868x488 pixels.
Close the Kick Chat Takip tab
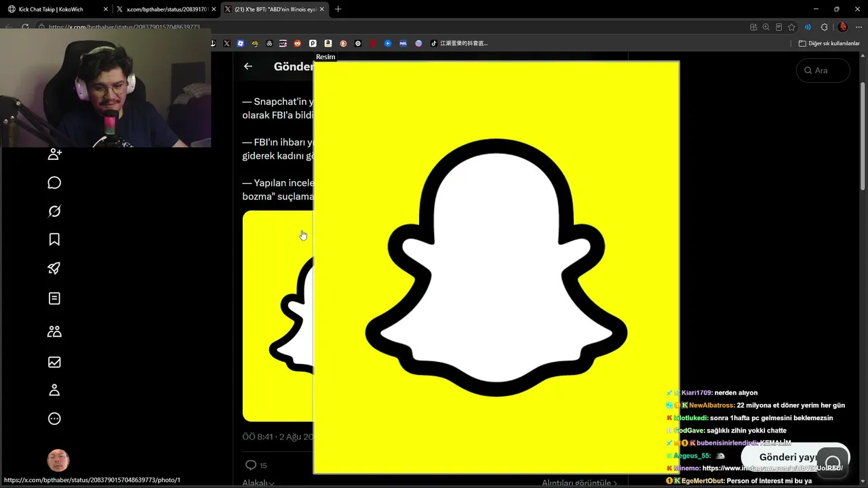pyautogui.click(x=105, y=9)
